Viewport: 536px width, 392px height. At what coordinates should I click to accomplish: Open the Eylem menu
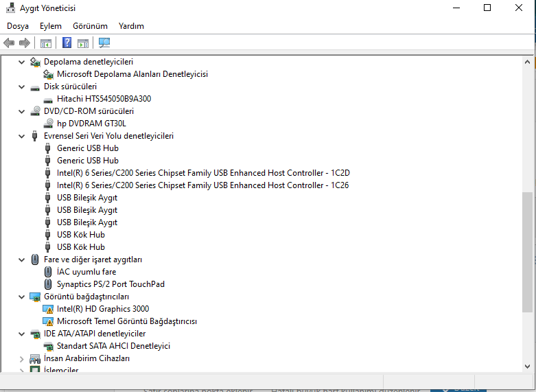(51, 26)
